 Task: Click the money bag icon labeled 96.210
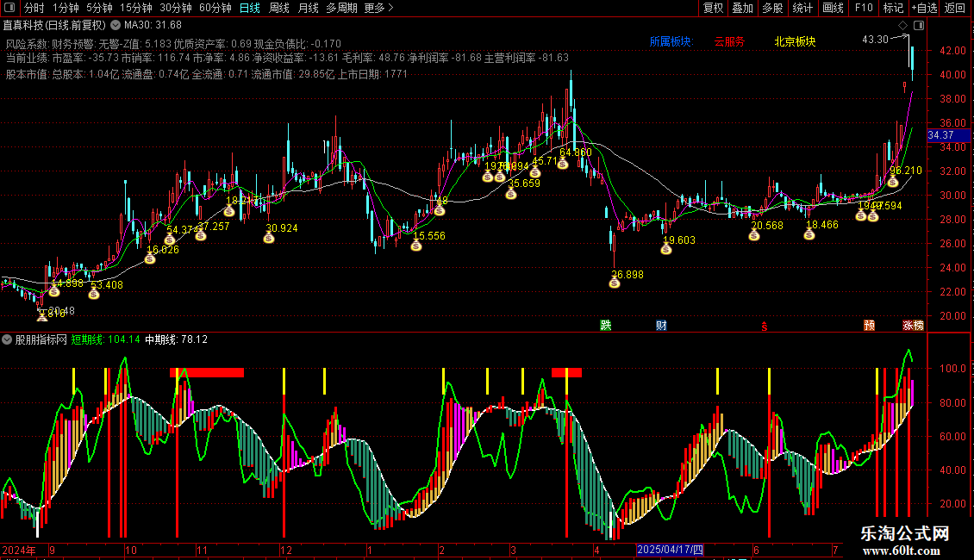coord(893,181)
